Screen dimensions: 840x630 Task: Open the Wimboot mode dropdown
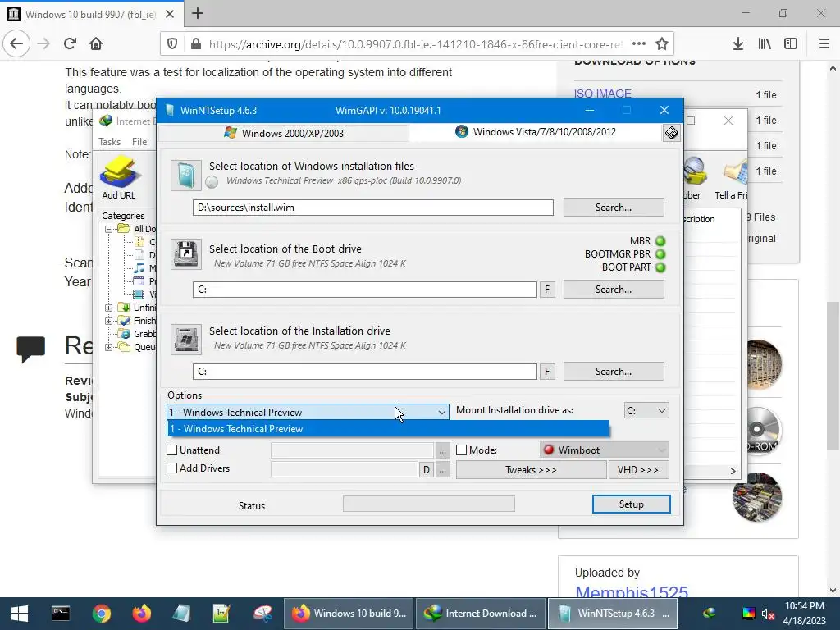click(x=605, y=450)
